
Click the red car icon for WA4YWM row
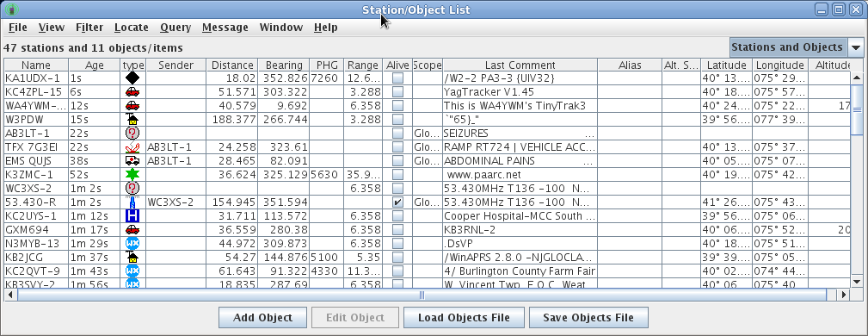coord(132,106)
